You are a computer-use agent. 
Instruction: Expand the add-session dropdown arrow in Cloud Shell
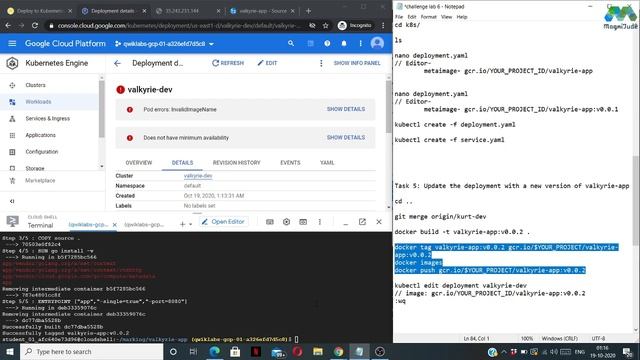190,224
